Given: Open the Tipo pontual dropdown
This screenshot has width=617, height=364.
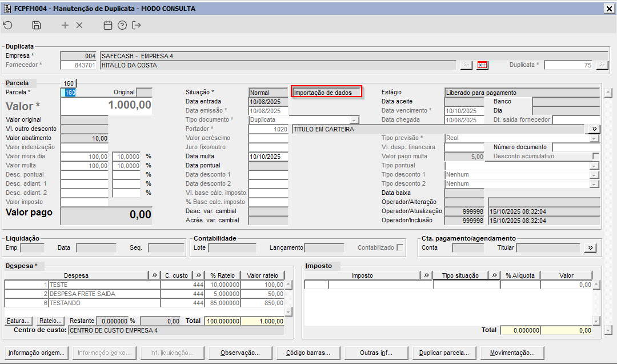Looking at the screenshot, I should point(594,166).
